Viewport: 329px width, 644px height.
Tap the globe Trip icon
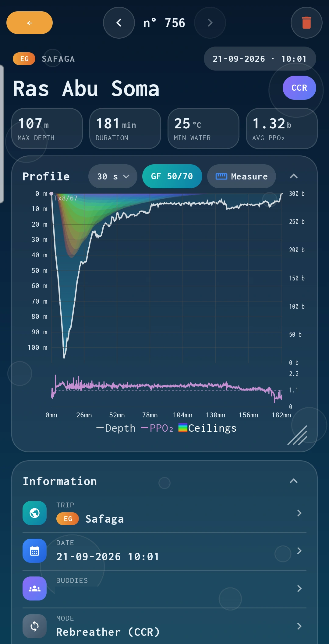coord(34,513)
